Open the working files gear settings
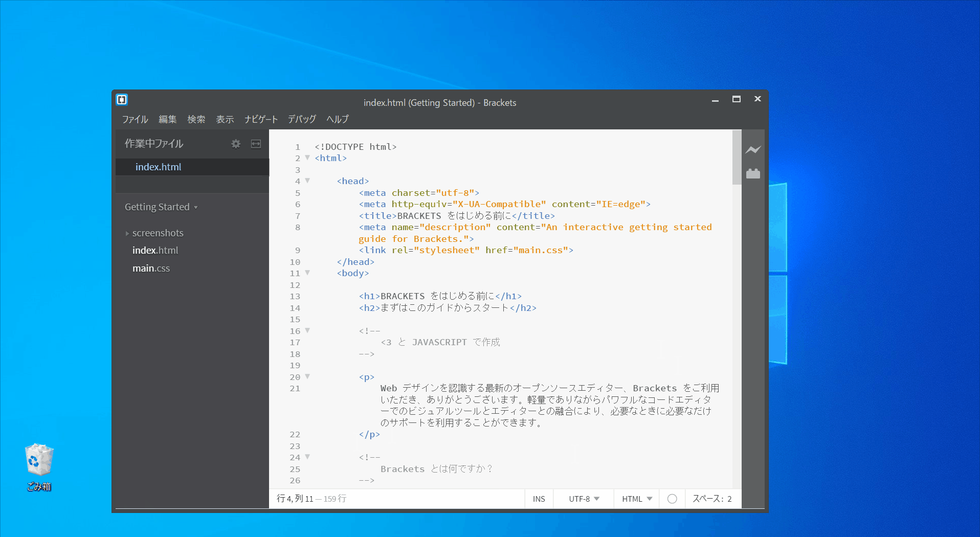The height and width of the screenshot is (537, 980). coord(236,144)
